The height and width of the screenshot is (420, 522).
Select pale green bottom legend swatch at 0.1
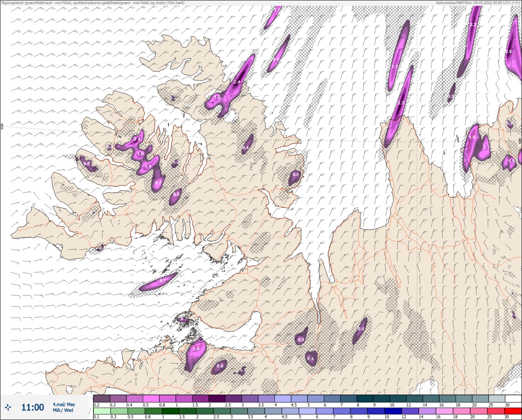point(102,411)
